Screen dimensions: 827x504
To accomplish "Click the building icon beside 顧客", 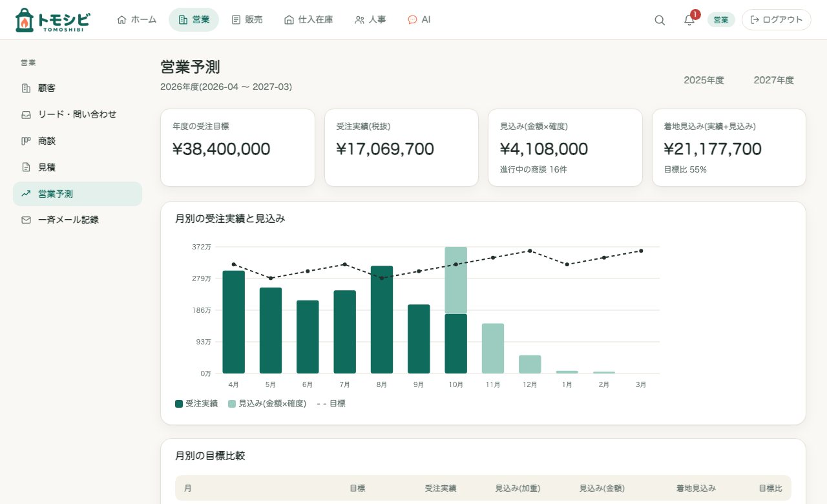I will pos(26,88).
